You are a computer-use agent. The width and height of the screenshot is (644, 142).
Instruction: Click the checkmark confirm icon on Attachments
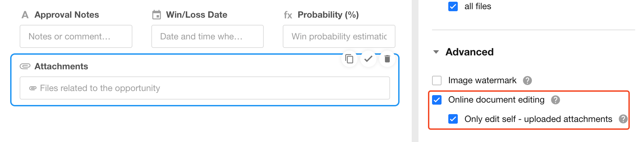pyautogui.click(x=368, y=59)
